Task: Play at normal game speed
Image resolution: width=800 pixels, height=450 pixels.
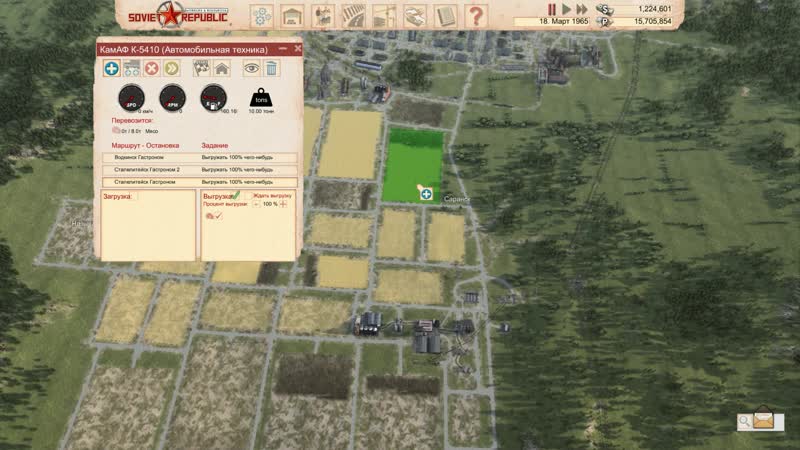Action: click(x=566, y=9)
